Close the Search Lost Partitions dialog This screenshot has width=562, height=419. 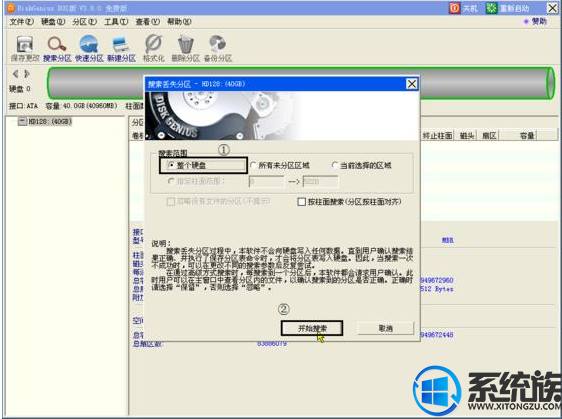pos(412,84)
